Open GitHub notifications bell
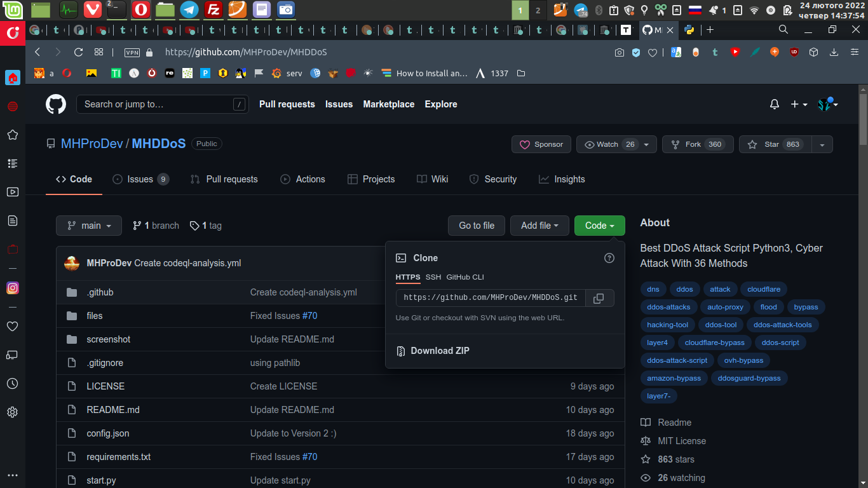The image size is (868, 488). 775,104
